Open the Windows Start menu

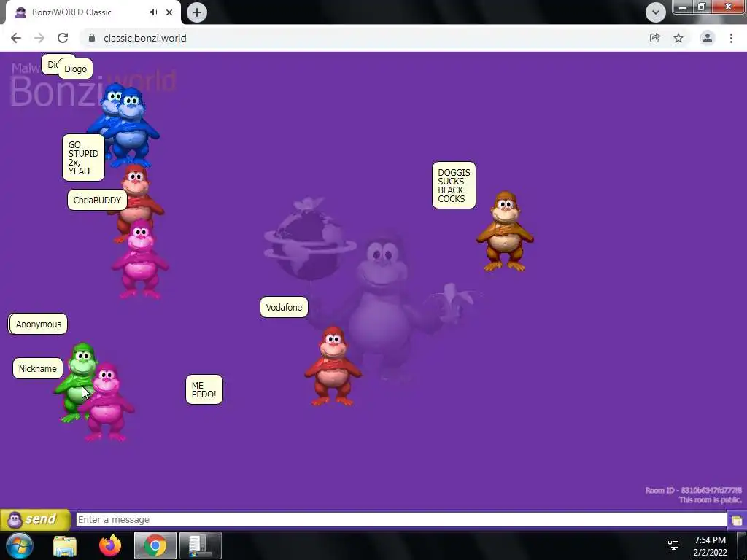(19, 545)
